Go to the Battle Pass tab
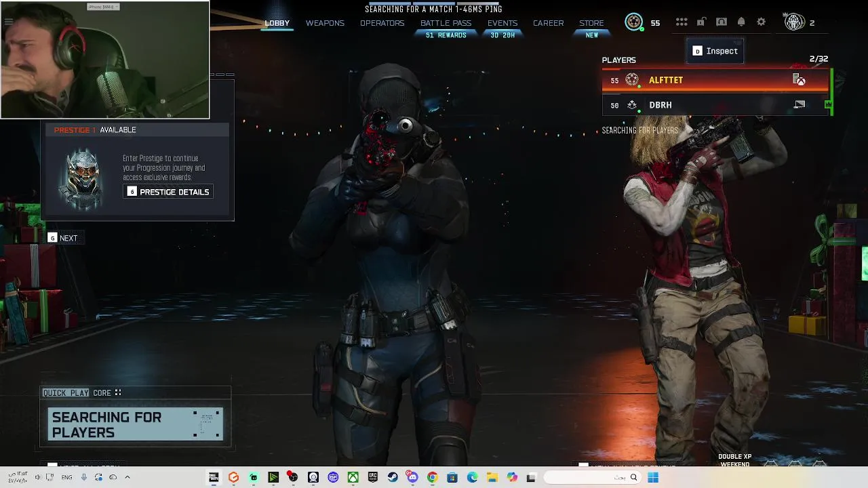This screenshot has height=488, width=868. tap(446, 23)
